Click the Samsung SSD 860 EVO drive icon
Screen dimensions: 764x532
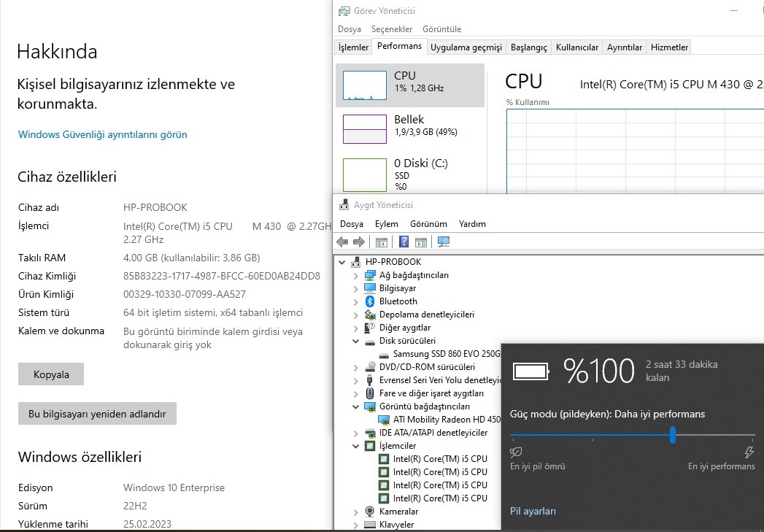[384, 354]
